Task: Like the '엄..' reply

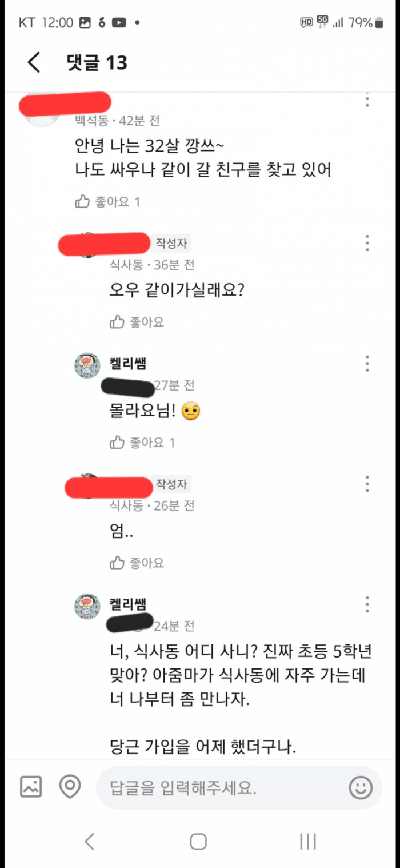Action: (137, 563)
